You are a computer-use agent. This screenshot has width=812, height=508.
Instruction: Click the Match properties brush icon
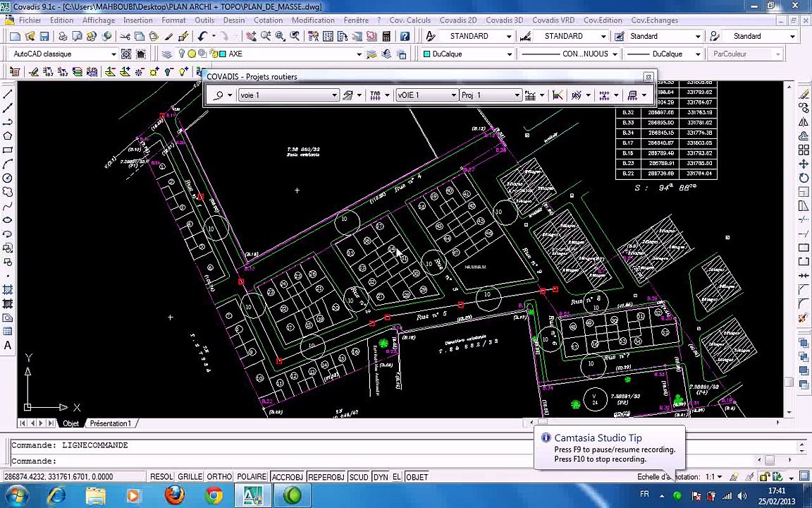click(169, 36)
